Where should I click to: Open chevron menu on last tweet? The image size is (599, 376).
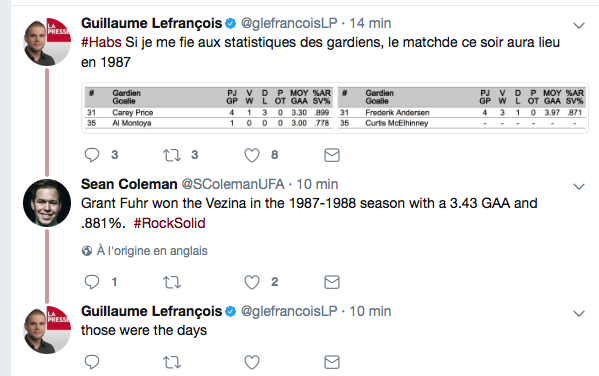point(579,314)
